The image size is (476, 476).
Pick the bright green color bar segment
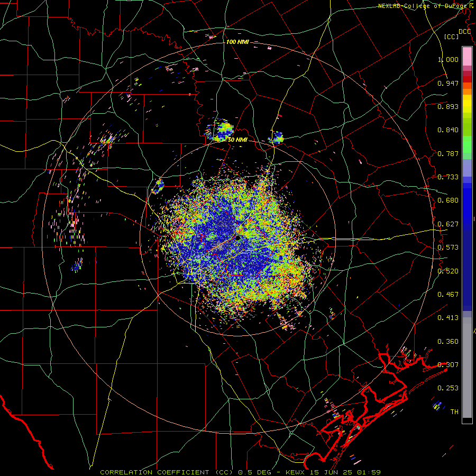[467, 144]
